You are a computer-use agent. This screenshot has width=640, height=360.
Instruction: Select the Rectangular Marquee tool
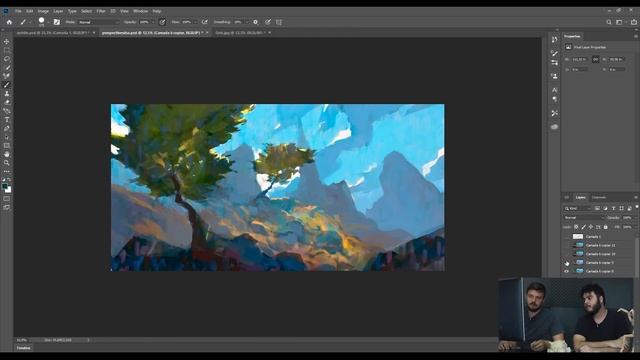pos(7,50)
